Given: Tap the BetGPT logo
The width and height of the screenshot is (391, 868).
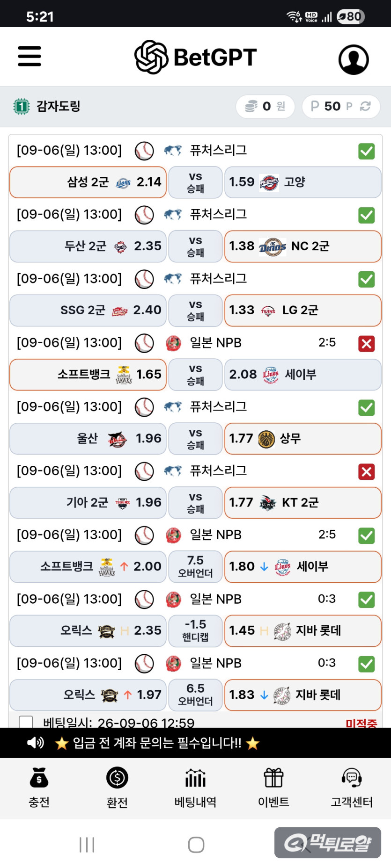Looking at the screenshot, I should (x=195, y=57).
